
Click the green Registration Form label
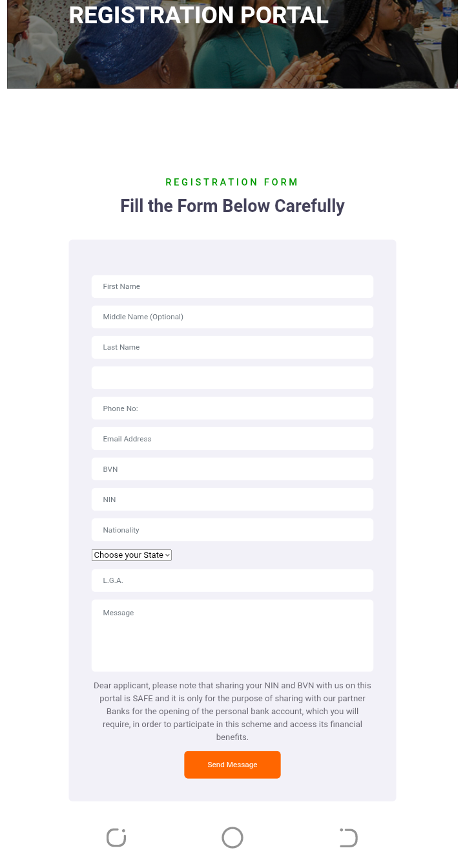point(232,182)
